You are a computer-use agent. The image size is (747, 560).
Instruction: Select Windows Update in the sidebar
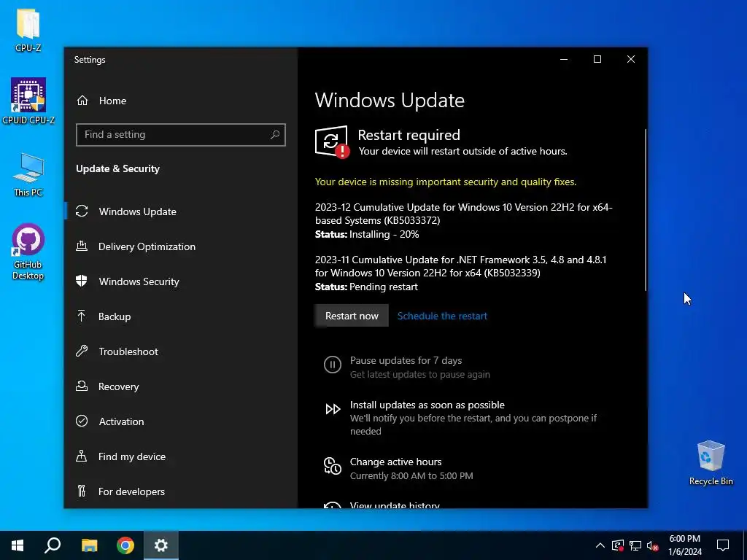tap(181, 211)
